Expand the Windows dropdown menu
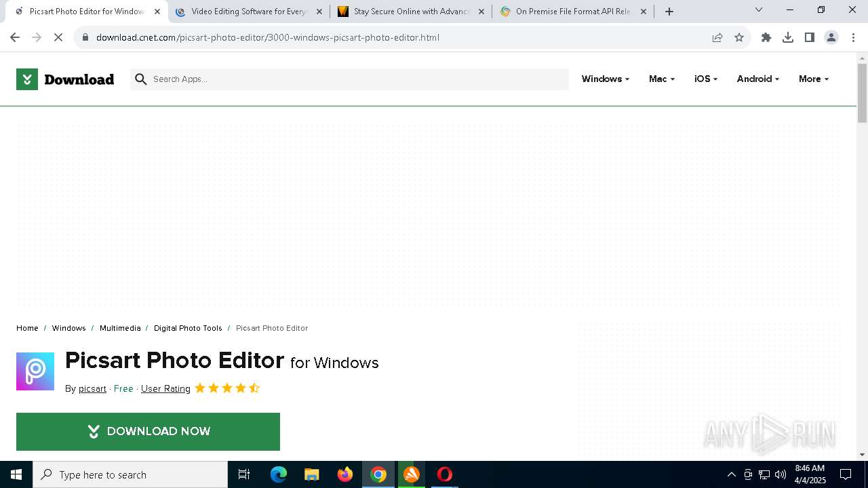868x488 pixels. coord(606,79)
